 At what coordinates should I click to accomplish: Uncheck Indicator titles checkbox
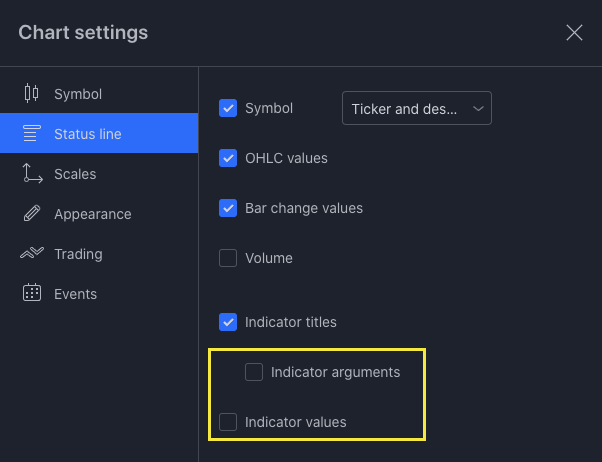pos(228,322)
